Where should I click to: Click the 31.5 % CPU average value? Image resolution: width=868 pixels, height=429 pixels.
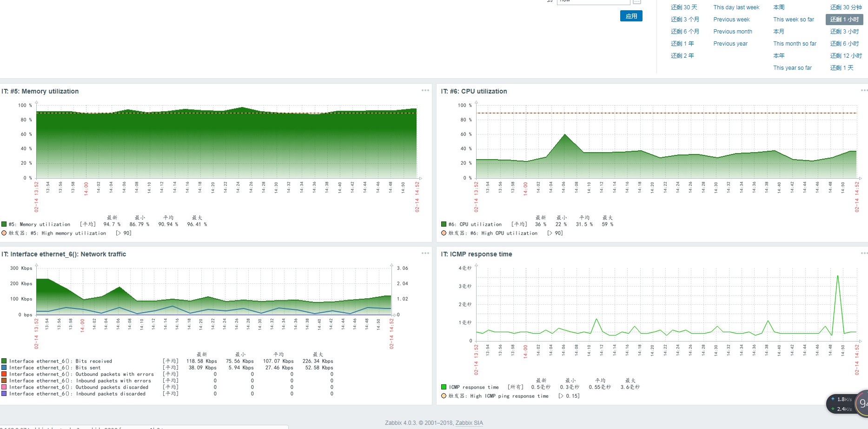click(x=584, y=224)
